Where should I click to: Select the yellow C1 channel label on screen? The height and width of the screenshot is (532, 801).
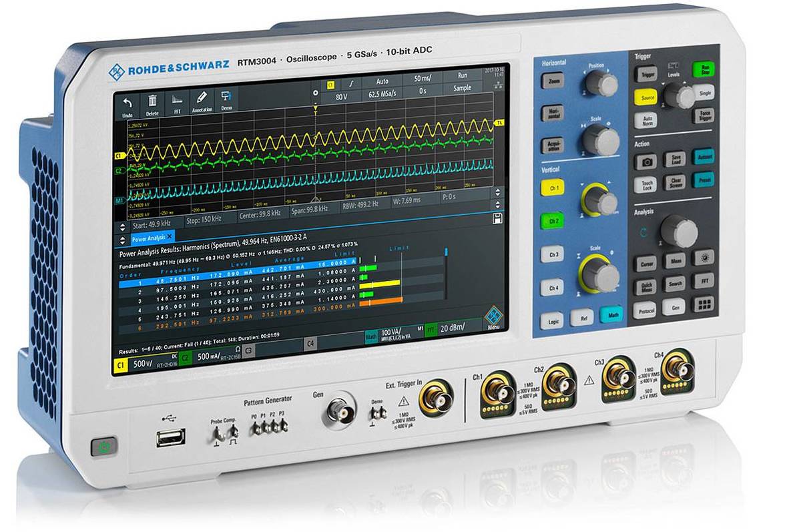pyautogui.click(x=121, y=366)
